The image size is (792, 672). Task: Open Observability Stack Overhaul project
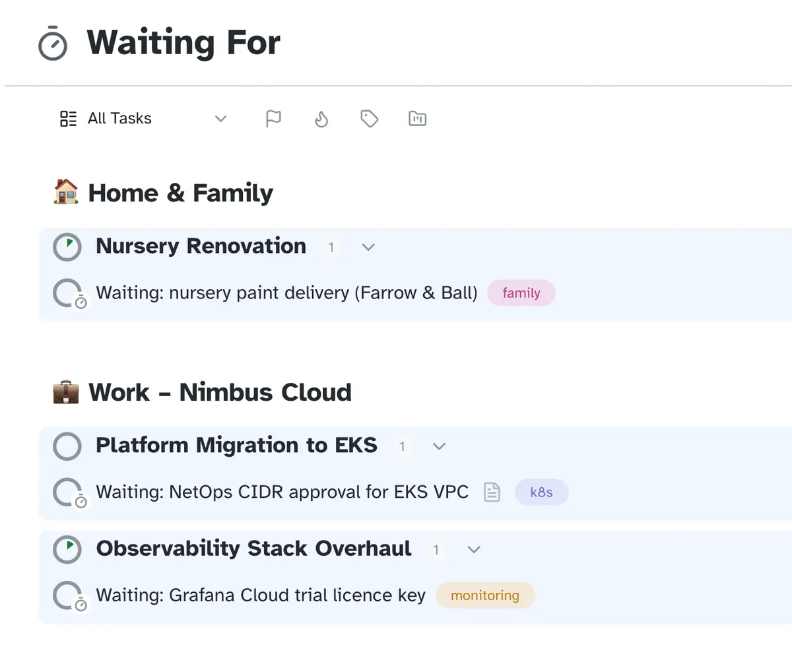click(x=253, y=549)
